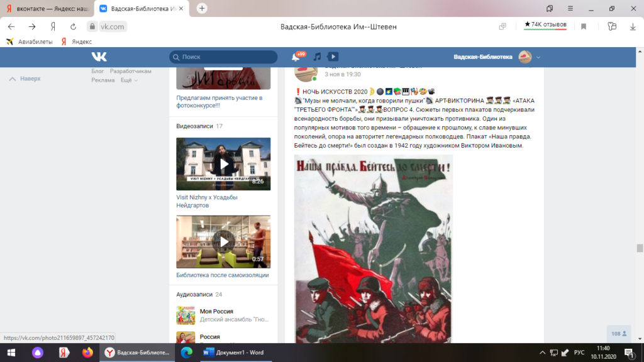Open the browser tab manager icon
The height and width of the screenshot is (362, 644).
pos(550,9)
